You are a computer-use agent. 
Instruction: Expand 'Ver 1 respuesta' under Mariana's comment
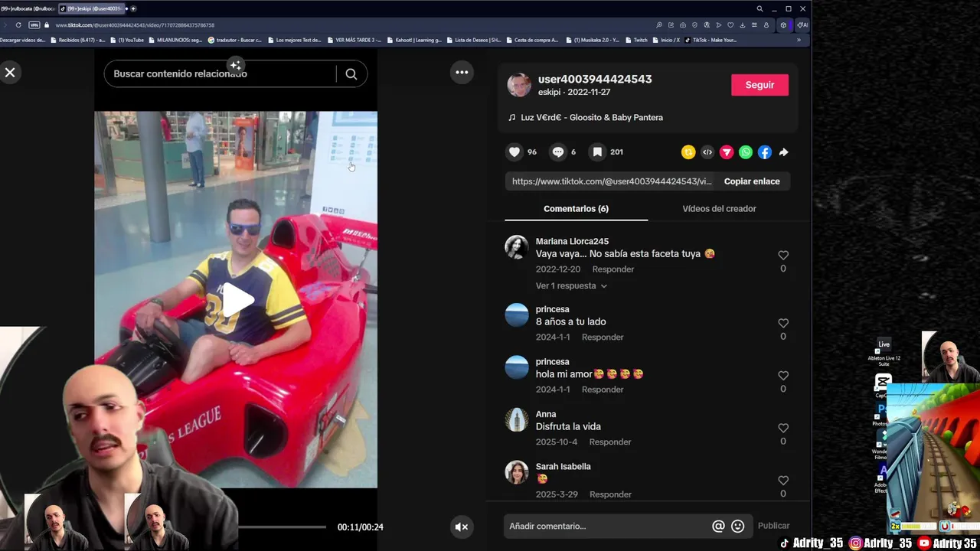pos(571,285)
